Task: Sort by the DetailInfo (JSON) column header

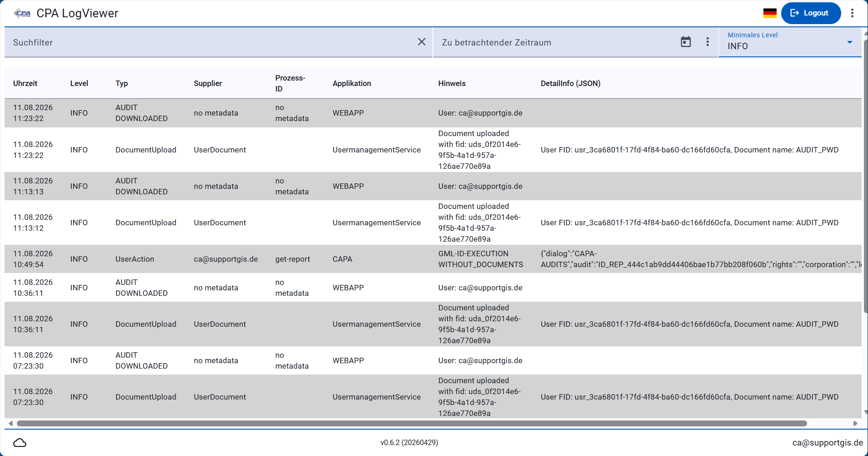Action: (570, 83)
